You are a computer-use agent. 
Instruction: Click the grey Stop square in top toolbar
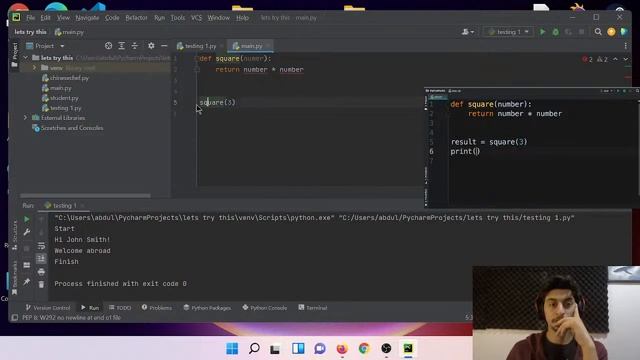(581, 32)
